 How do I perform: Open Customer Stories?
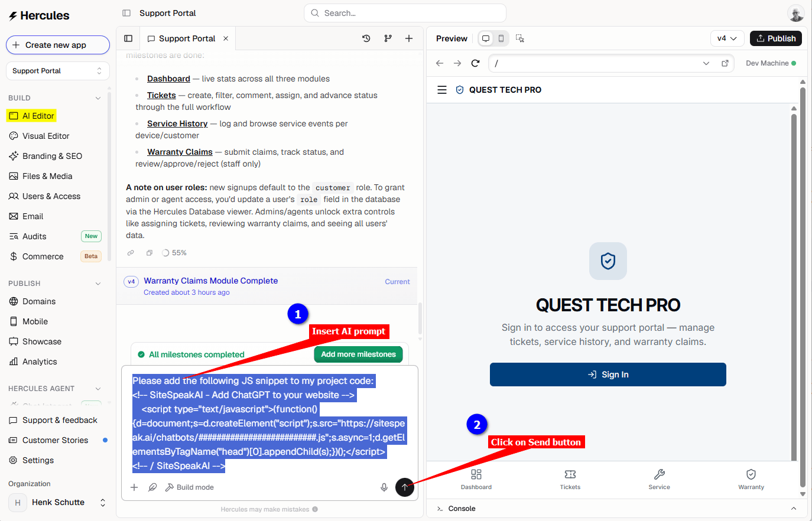coord(49,440)
